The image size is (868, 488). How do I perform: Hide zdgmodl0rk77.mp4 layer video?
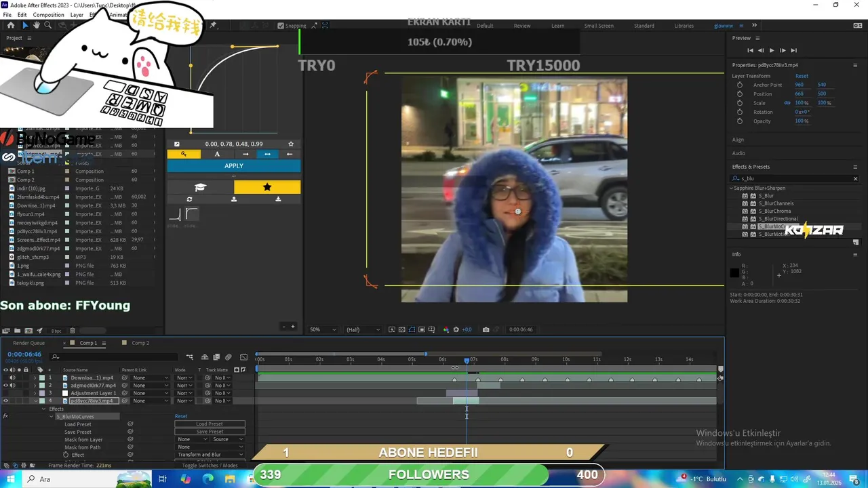pos(5,386)
